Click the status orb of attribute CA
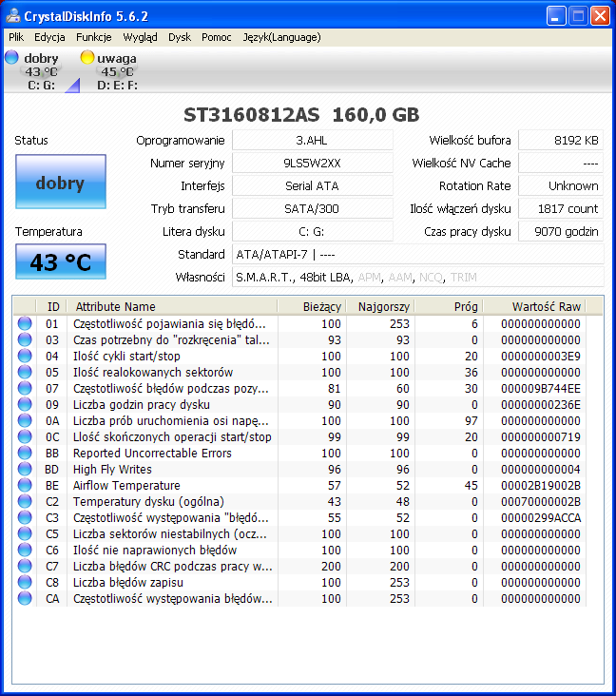This screenshot has height=696, width=616. click(x=25, y=598)
